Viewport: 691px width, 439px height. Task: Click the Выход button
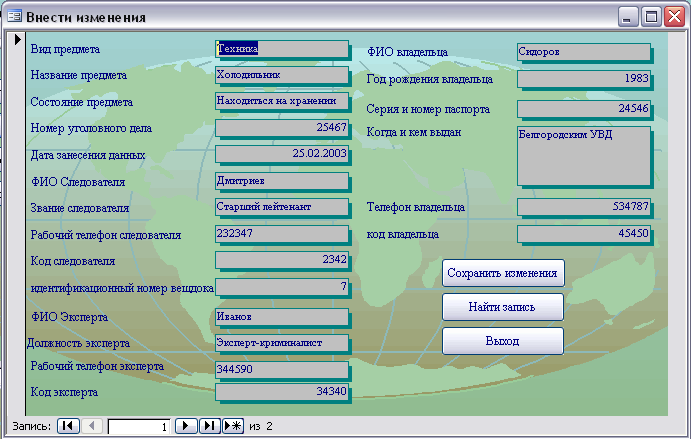503,341
